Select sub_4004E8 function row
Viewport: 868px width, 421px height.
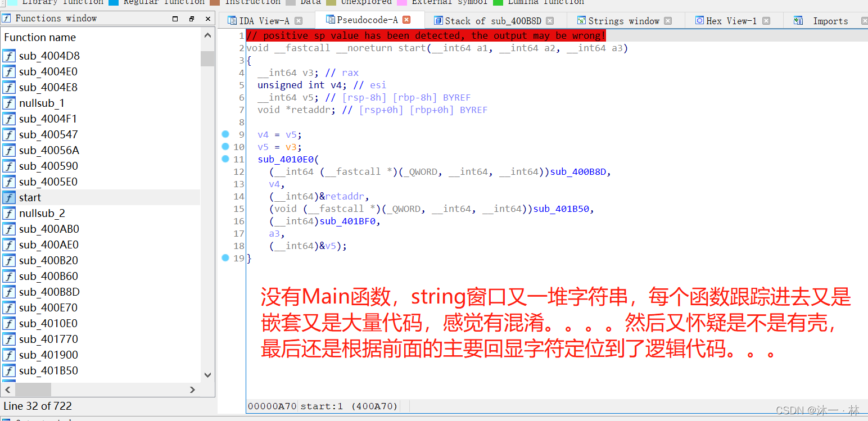(101, 87)
